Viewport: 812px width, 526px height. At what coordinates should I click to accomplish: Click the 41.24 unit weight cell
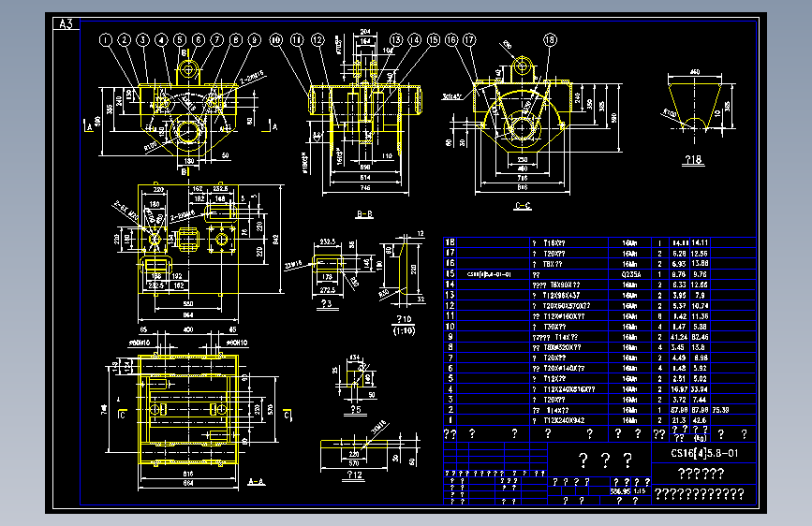pos(679,337)
